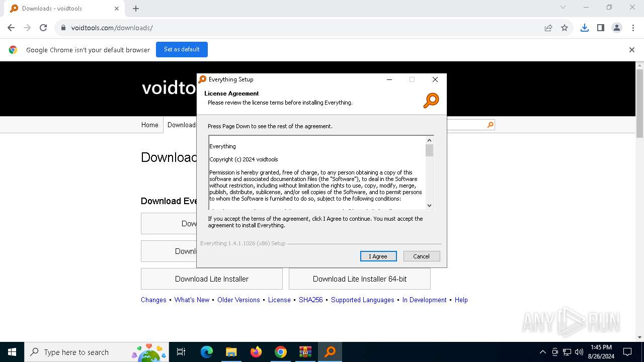Viewport: 644px width, 362px height.
Task: Open the volume tray icon
Action: [x=579, y=352]
